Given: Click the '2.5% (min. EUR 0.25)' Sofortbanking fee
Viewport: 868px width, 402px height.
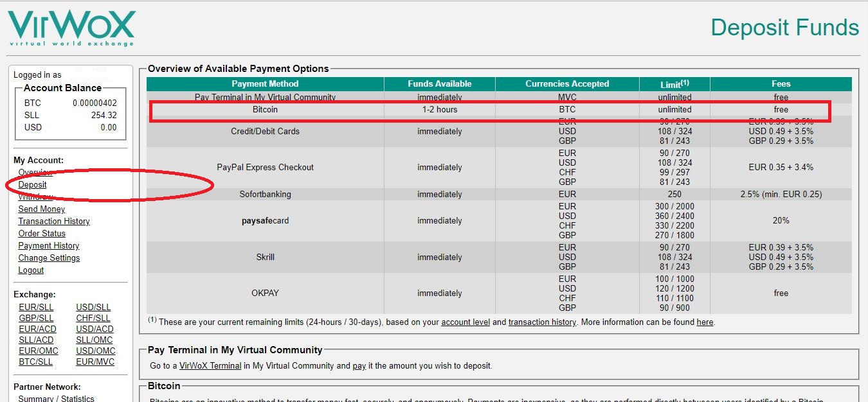Looking at the screenshot, I should [x=781, y=195].
